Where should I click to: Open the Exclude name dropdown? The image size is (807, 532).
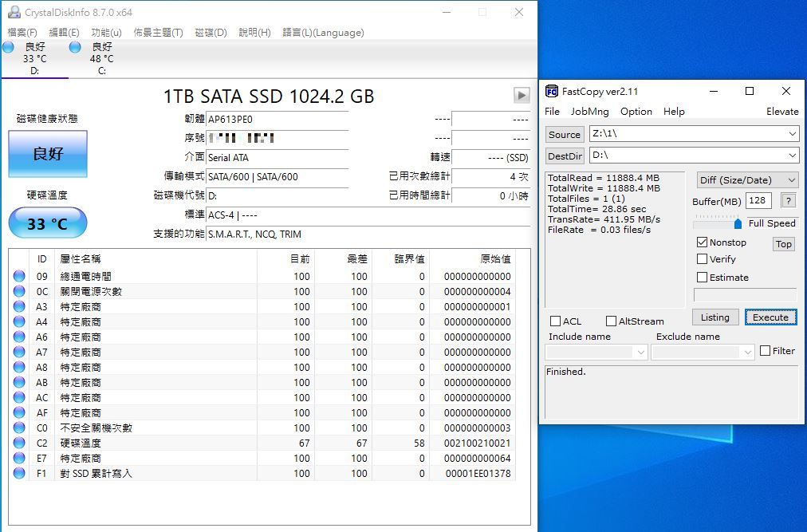pos(748,353)
